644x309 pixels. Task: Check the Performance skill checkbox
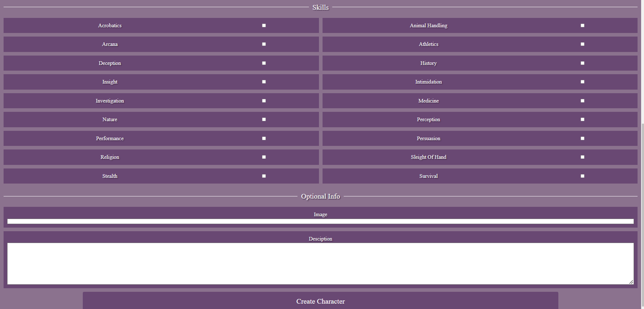264,138
